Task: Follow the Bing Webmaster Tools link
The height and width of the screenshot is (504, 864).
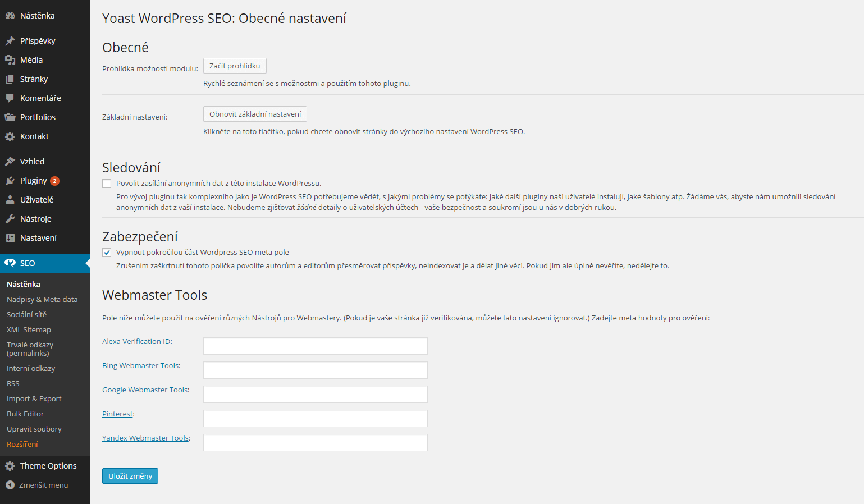Action: [x=140, y=365]
